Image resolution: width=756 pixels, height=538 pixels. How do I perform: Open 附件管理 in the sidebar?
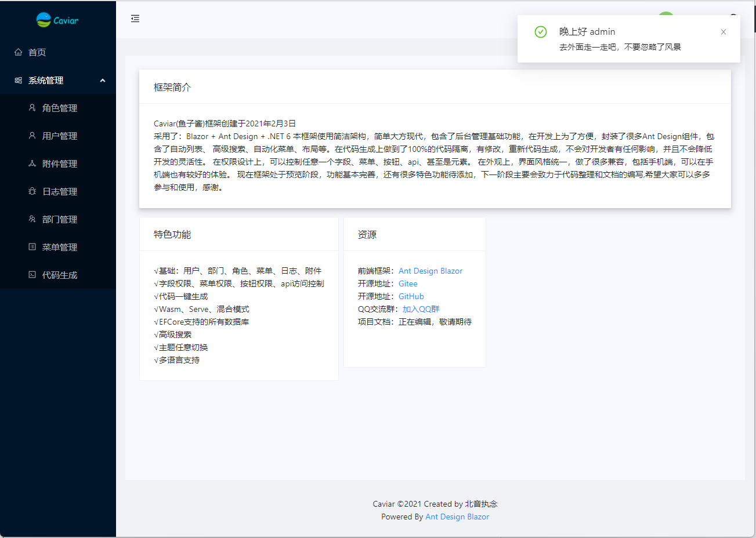click(58, 163)
